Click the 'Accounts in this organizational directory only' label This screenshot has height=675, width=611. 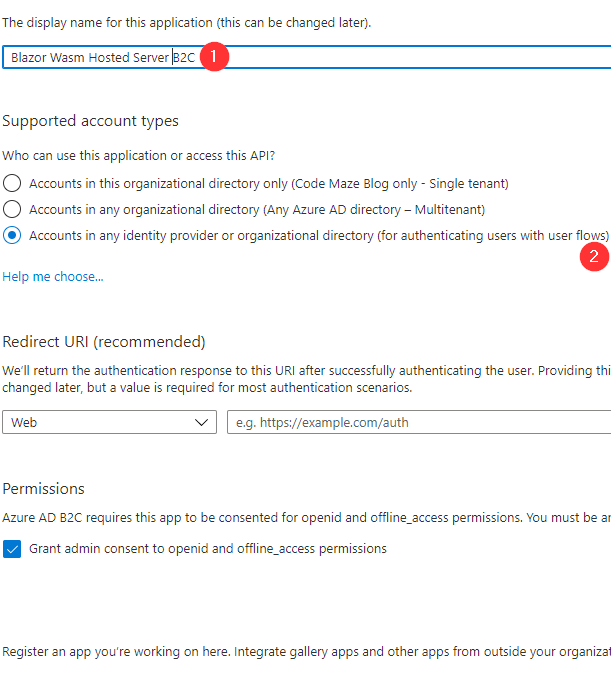tap(268, 184)
